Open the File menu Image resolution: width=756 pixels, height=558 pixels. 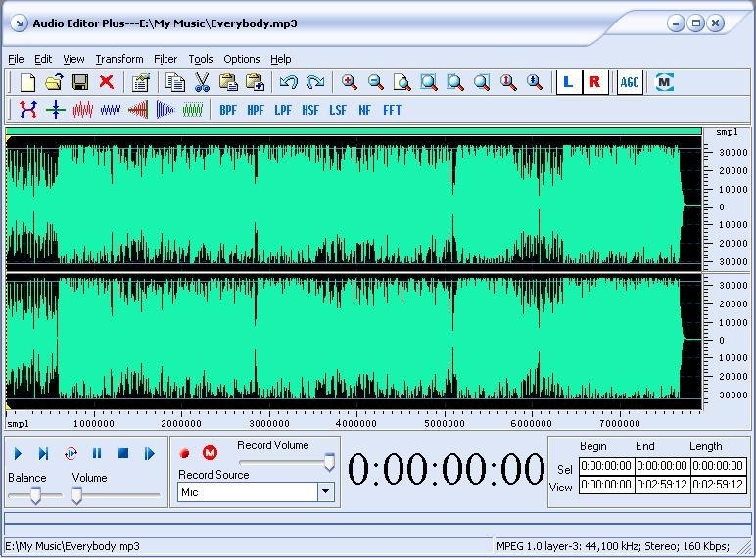[16, 59]
